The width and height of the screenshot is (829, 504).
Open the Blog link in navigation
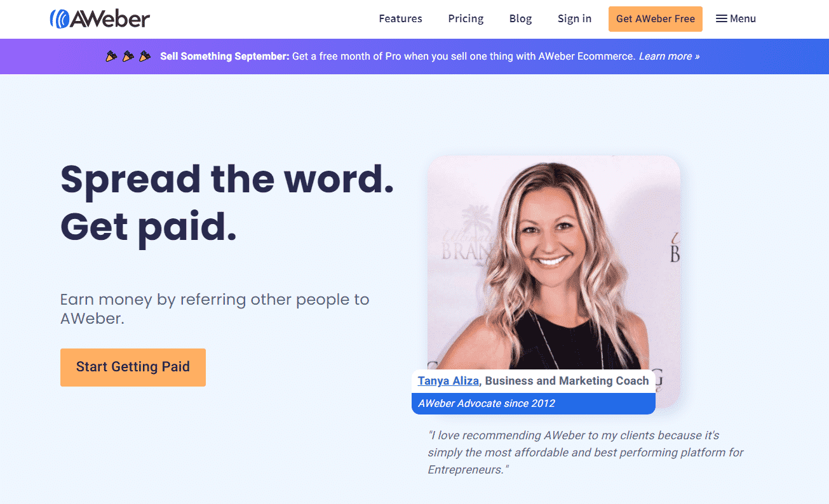pos(520,19)
